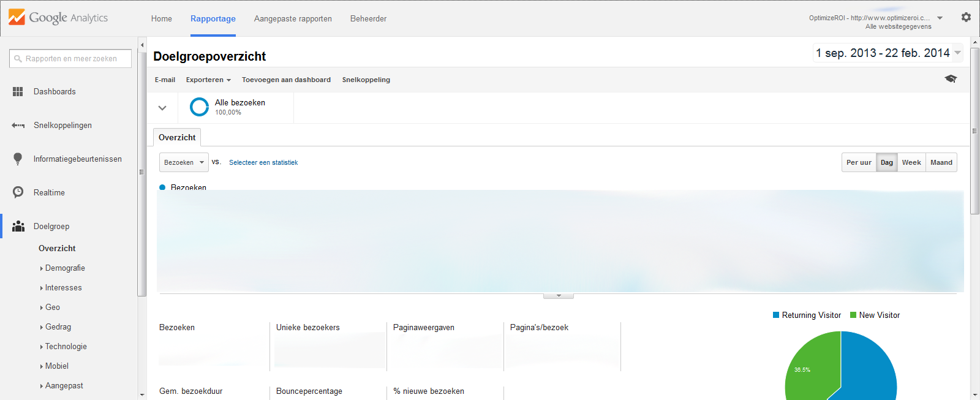Open Doelgroep section in the sidebar

51,226
